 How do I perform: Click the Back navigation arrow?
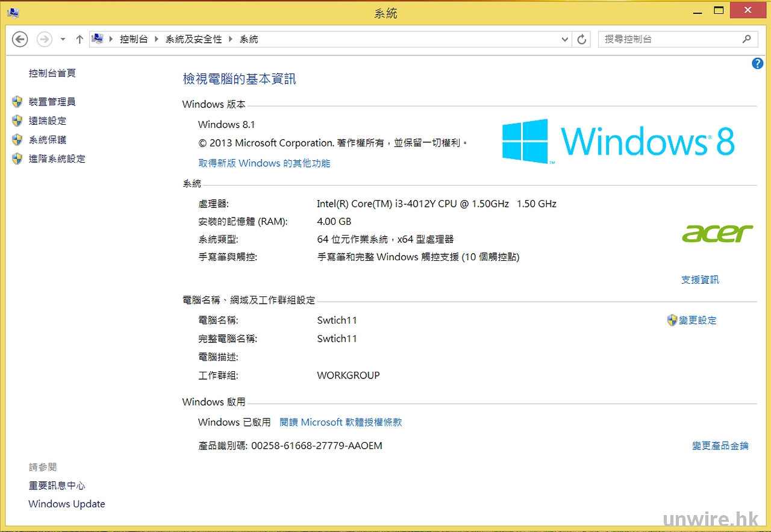pyautogui.click(x=20, y=39)
